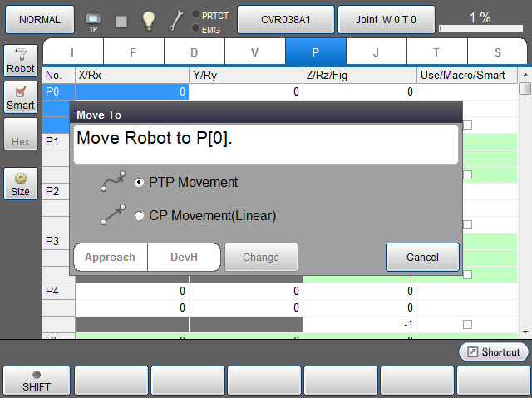Cancel the Move To dialog
Image resolution: width=532 pixels, height=398 pixels.
tap(422, 257)
